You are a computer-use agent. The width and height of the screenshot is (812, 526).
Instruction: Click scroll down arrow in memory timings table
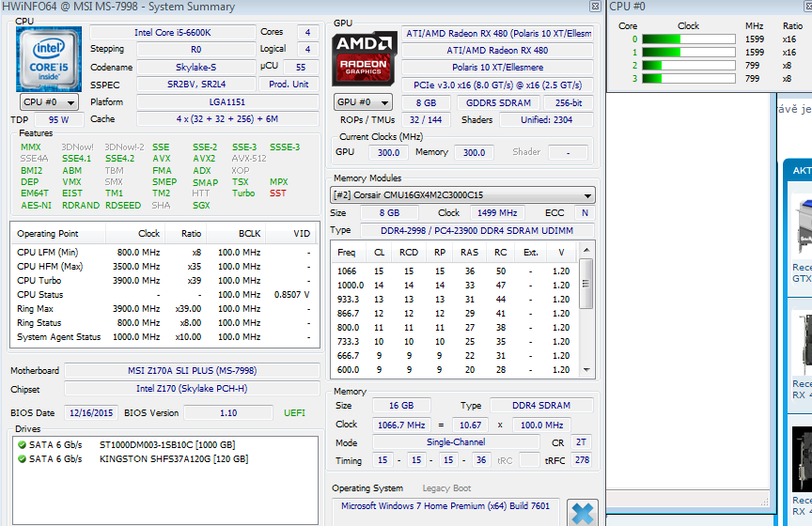click(586, 370)
